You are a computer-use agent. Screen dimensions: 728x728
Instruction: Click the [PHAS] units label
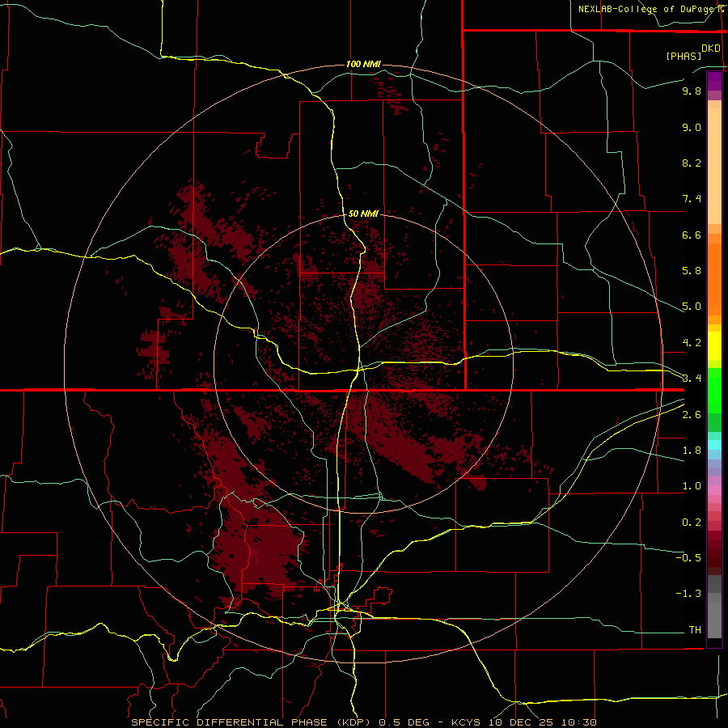(x=684, y=56)
